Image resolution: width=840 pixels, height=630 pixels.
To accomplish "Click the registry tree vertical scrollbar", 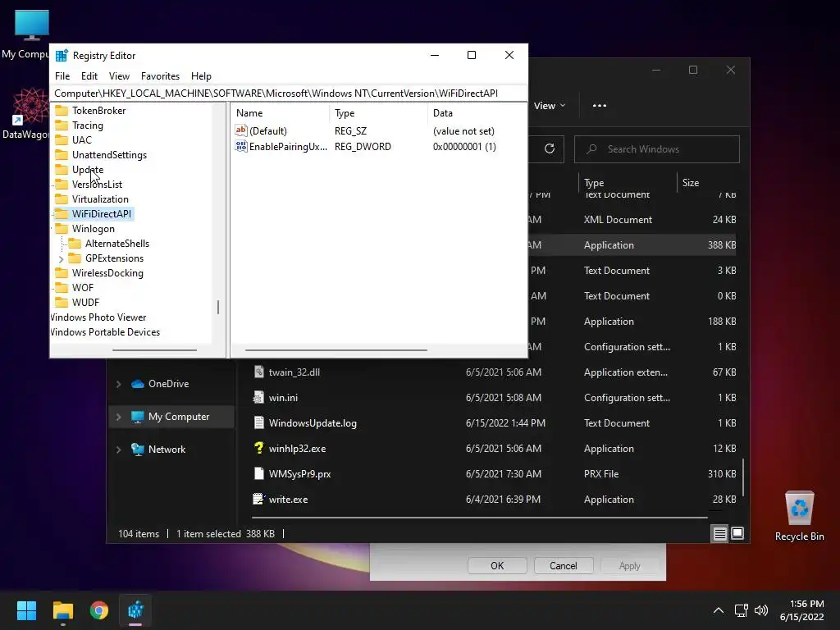I will 218,308.
